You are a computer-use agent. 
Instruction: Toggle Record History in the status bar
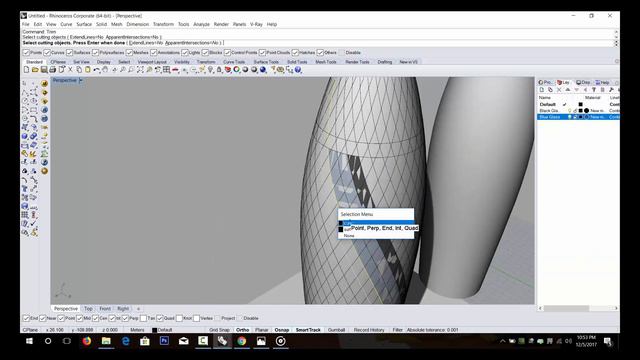369,330
